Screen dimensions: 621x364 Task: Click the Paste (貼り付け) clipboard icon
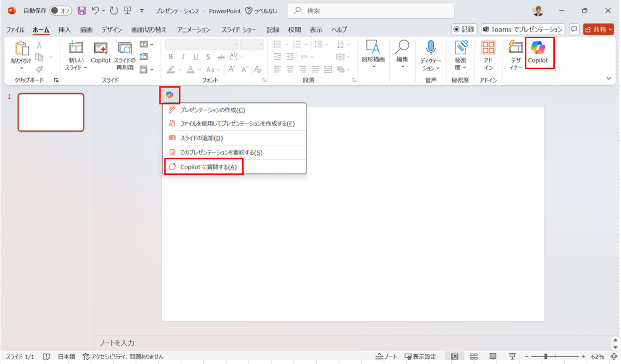(21, 49)
